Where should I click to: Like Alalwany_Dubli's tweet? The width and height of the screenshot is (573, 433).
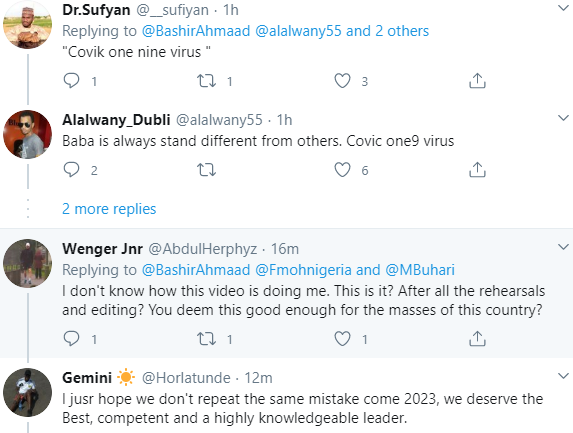pyautogui.click(x=342, y=170)
